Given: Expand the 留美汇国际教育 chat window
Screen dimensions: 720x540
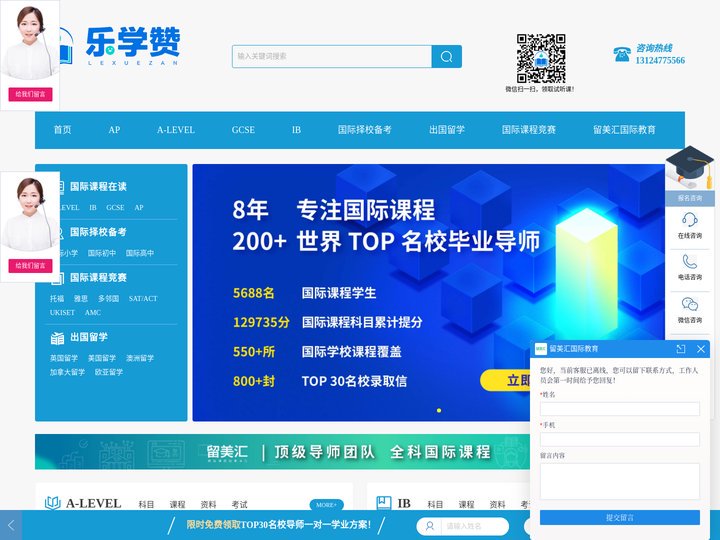Looking at the screenshot, I should (681, 349).
